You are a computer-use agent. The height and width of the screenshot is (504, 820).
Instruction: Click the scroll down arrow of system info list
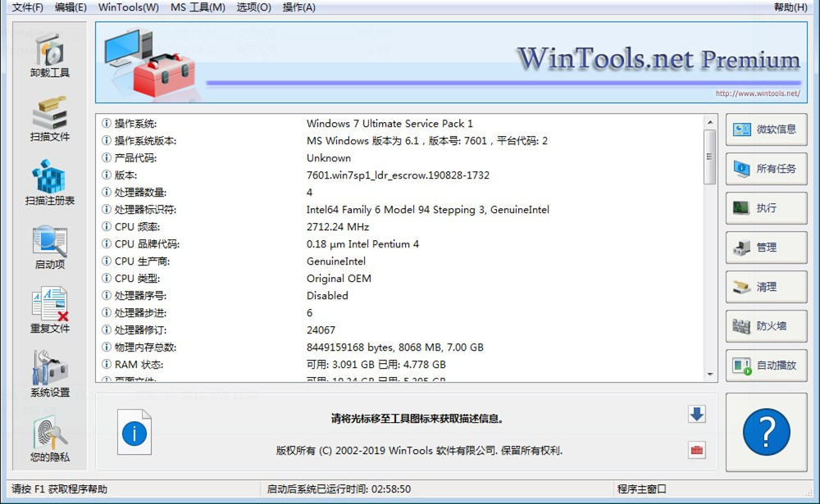click(x=710, y=375)
